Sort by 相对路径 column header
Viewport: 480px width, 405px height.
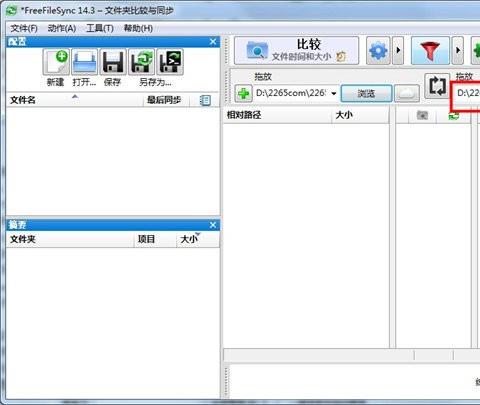point(277,115)
